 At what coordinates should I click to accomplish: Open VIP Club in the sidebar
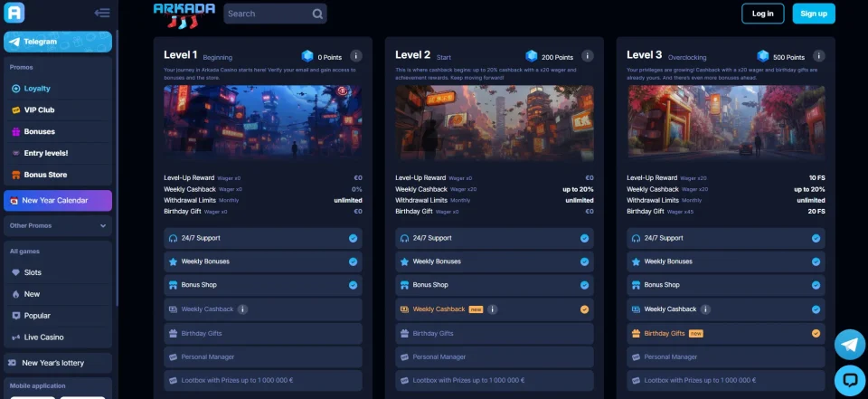point(58,109)
